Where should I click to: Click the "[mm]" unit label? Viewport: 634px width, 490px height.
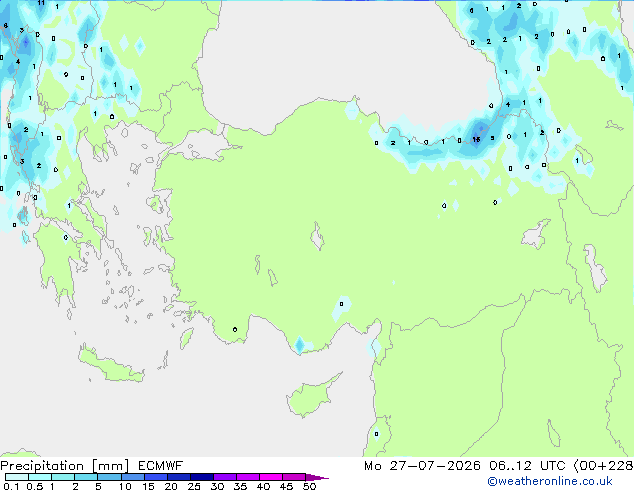click(110, 466)
